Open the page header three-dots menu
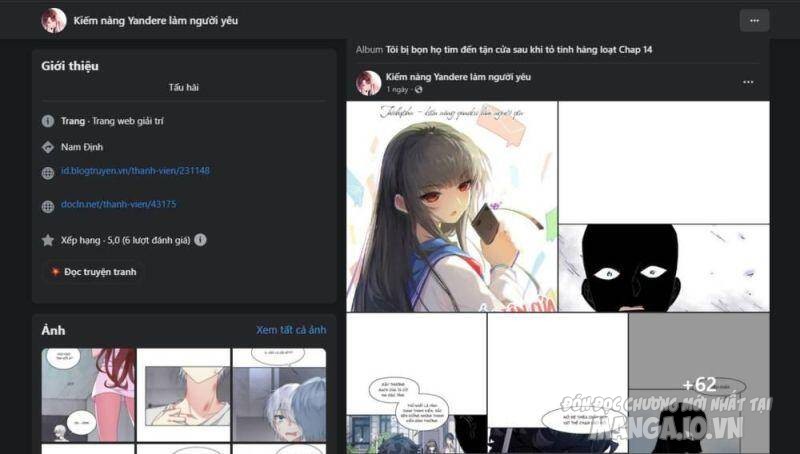The image size is (800, 454). coord(754,21)
